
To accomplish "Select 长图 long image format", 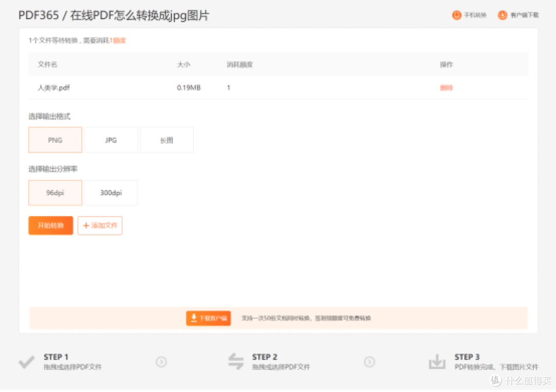I will [167, 140].
